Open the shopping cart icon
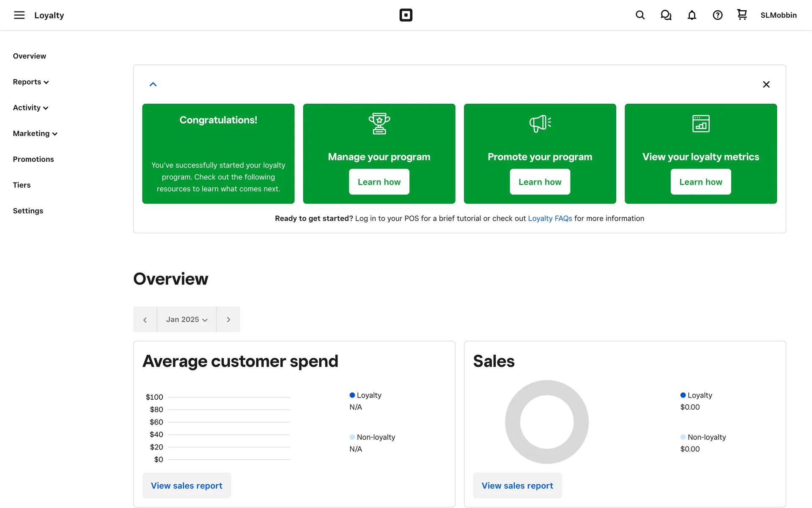This screenshot has height=508, width=812. (742, 15)
